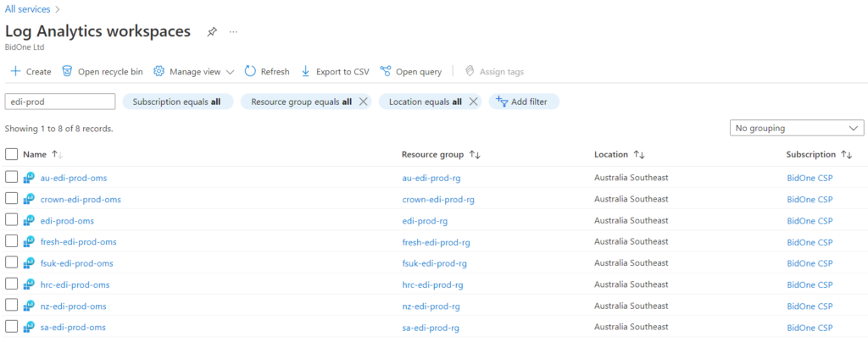Pin the Log Analytics workspaces page
The height and width of the screenshot is (342, 868).
[211, 32]
